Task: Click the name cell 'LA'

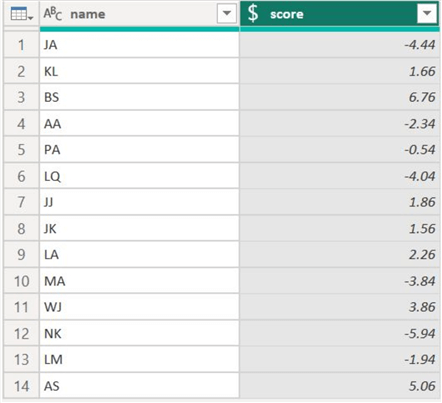Action: coord(139,255)
